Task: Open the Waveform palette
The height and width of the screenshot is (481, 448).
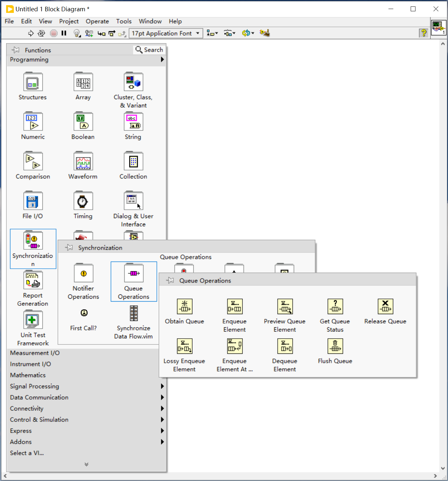Action: click(x=83, y=165)
